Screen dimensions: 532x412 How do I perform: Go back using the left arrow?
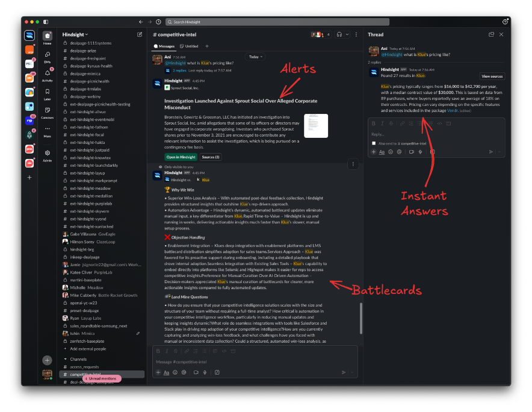click(x=141, y=22)
